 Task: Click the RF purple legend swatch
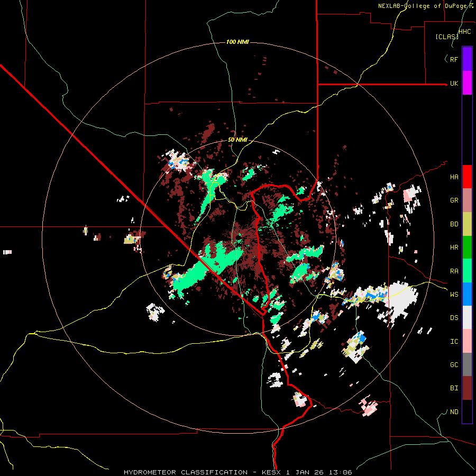tap(467, 59)
